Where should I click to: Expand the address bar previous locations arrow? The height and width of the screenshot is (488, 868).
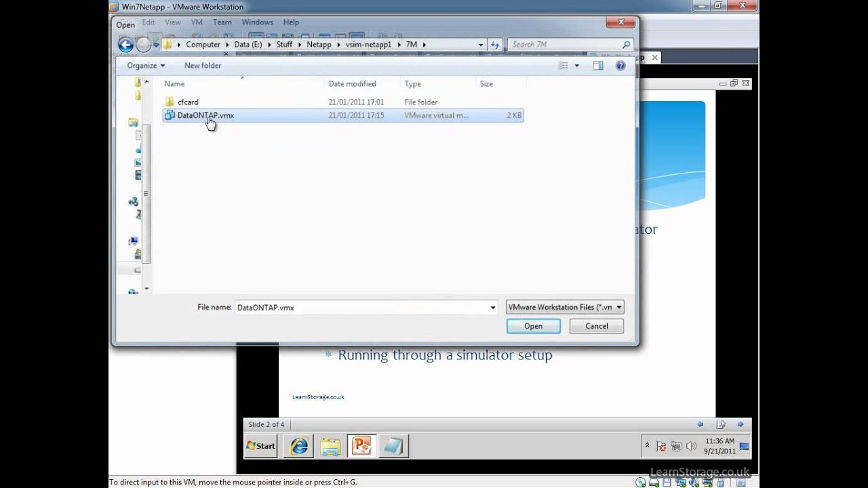tap(481, 45)
